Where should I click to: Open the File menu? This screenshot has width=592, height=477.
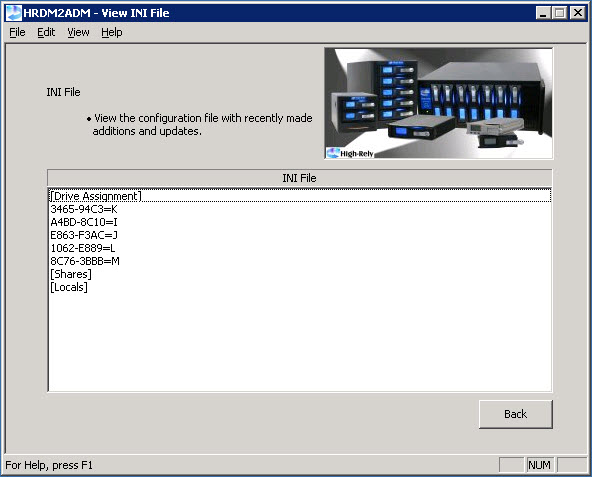tap(17, 32)
